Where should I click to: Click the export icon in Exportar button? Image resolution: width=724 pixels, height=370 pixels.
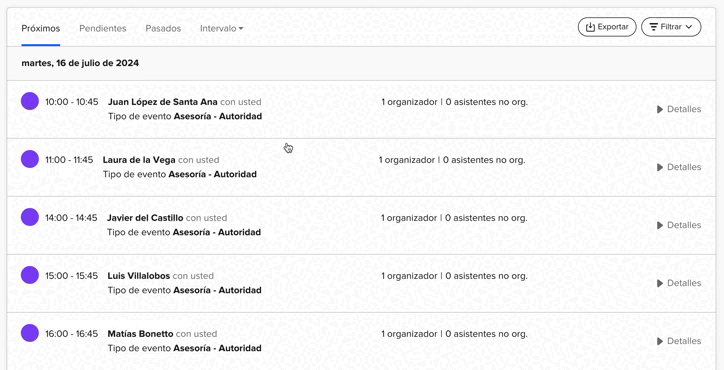[590, 27]
